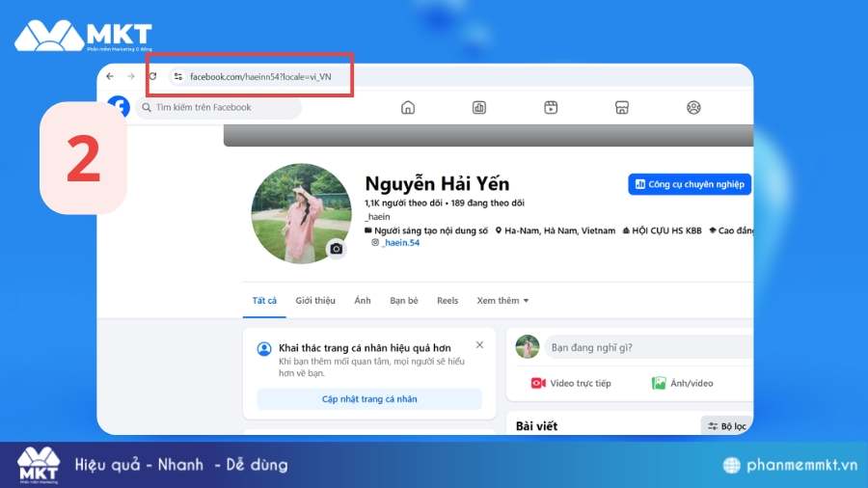Click avatar next to post composer
Viewport: 868px width, 488px height.
[527, 347]
